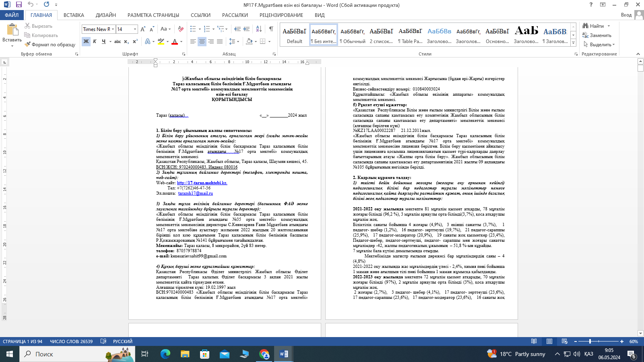Expand the Styles gallery with the More arrow
This screenshot has width=644, height=362.
pos(574,43)
